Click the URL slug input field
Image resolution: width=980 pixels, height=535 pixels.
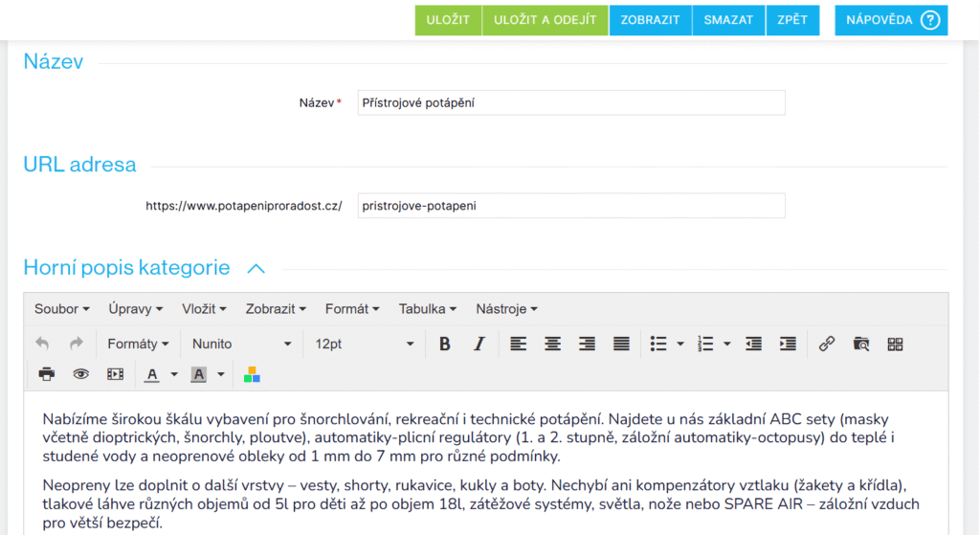pyautogui.click(x=571, y=206)
